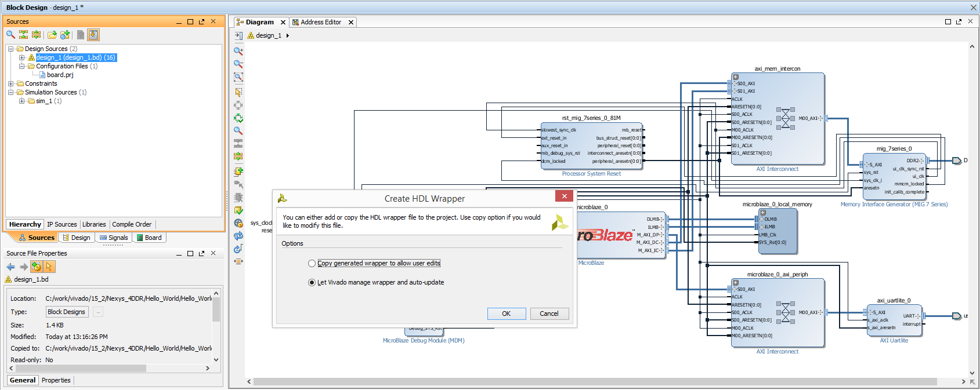Click the expand-all icon in the diagram toolbar

[x=238, y=156]
